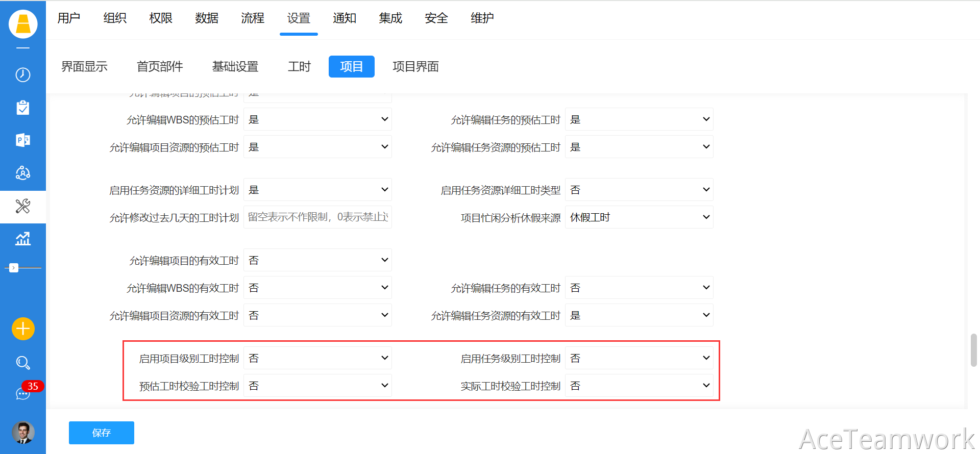Click the 允许修改过去几天的工时计划 input field

click(317, 217)
